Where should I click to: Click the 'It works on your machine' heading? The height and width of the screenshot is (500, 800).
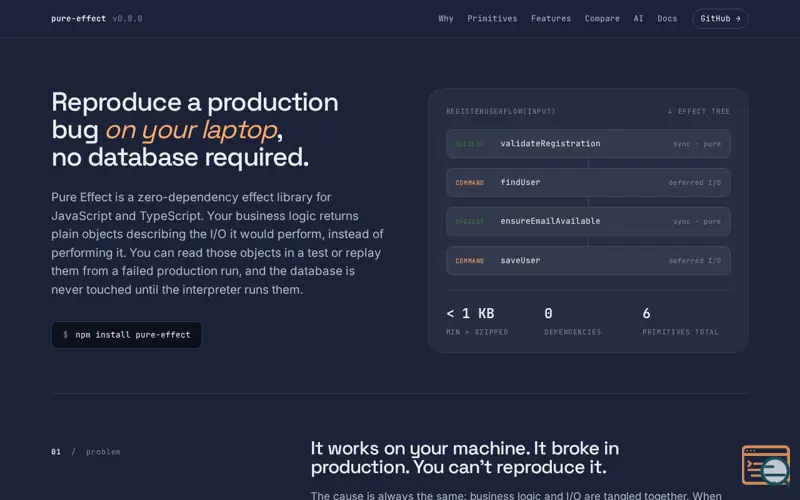(465, 458)
